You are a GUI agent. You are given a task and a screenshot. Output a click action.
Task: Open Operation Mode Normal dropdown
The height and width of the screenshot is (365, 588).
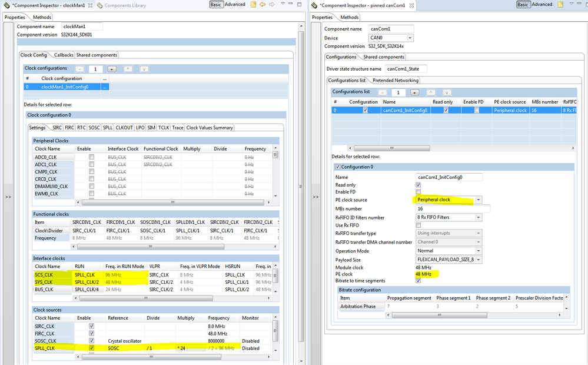[479, 251]
